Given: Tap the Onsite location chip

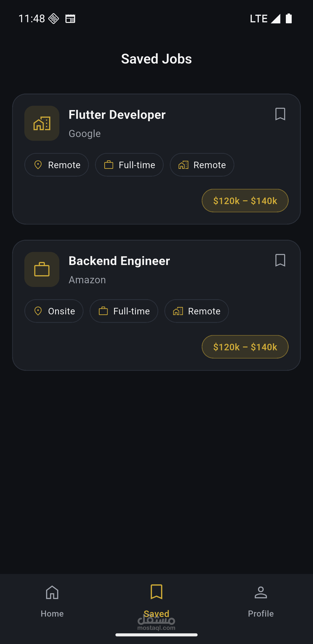Looking at the screenshot, I should coord(54,311).
